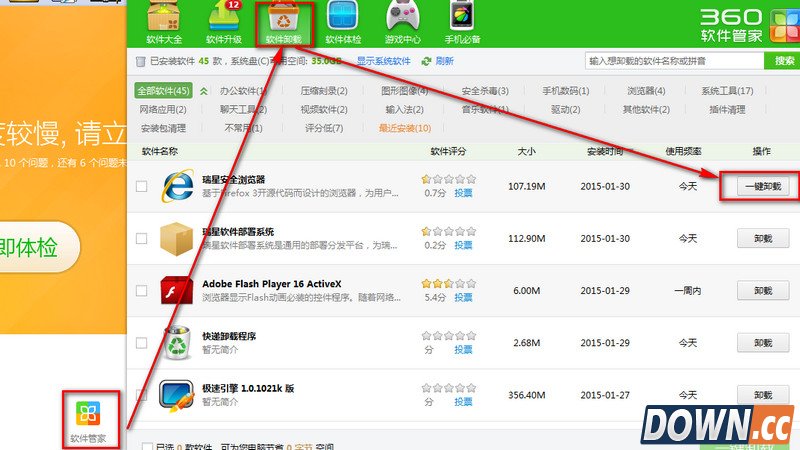
Task: Click the 刷新 link
Action: 444,61
